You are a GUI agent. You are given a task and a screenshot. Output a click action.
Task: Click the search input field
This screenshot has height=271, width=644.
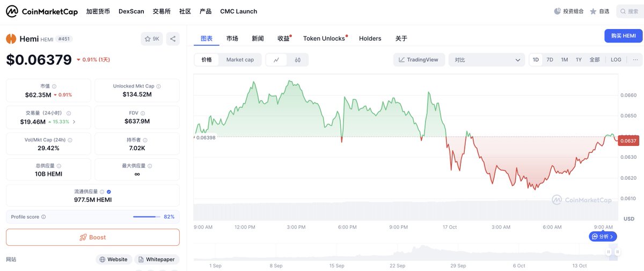point(632,11)
